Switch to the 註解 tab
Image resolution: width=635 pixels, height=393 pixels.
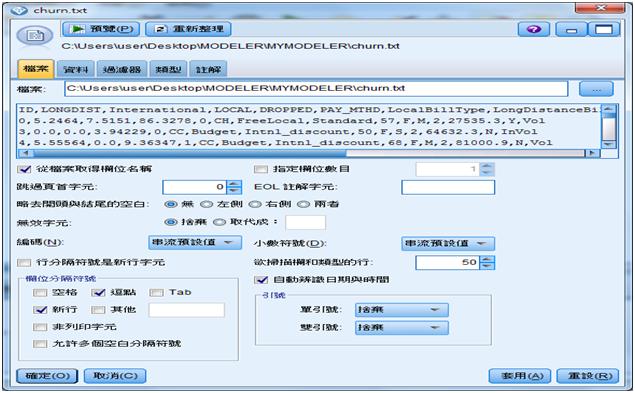point(208,70)
